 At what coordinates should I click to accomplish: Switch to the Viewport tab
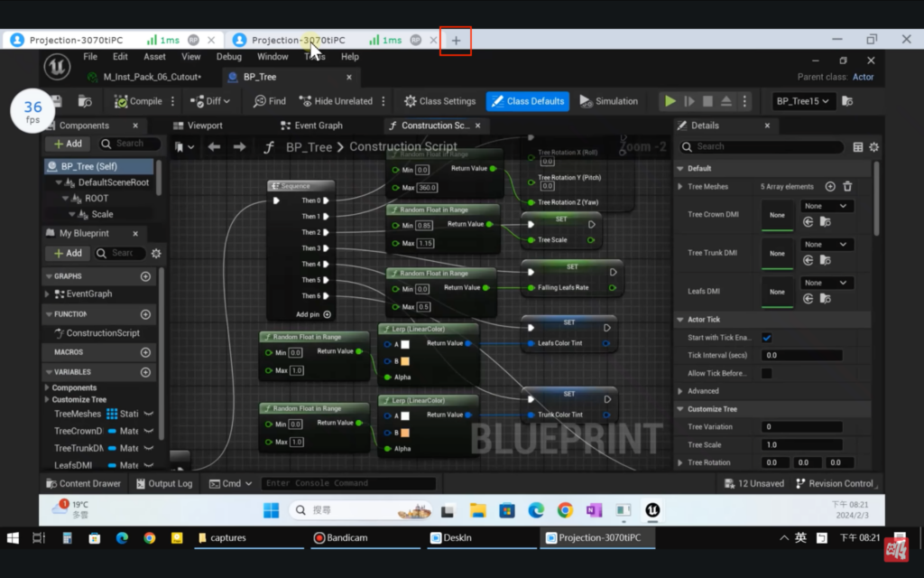click(198, 126)
